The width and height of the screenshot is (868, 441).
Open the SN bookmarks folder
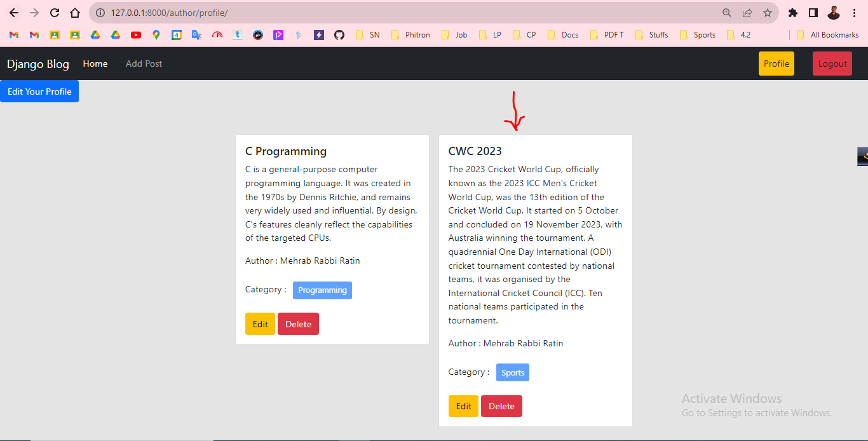coord(368,35)
